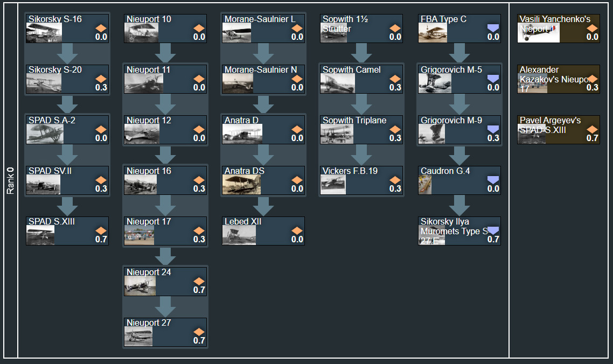Click the orange icon on Lebed XII
Screen dimensions: 613x364
tap(297, 230)
